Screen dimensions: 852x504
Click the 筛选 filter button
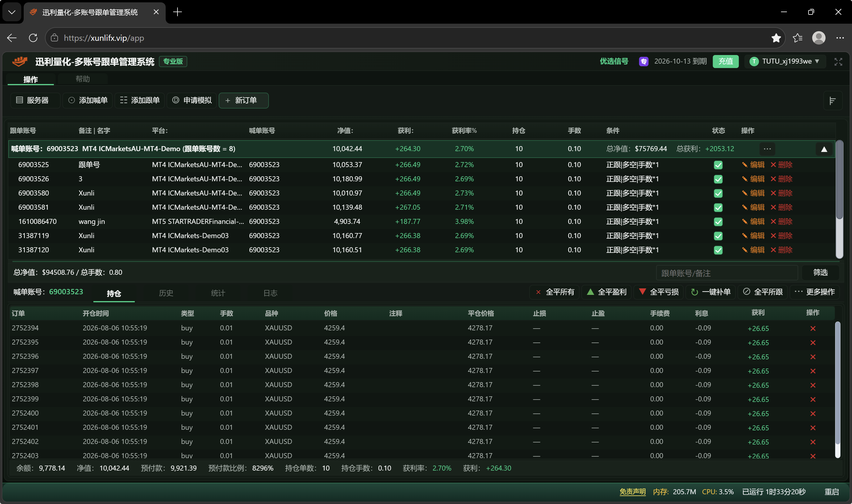(820, 272)
